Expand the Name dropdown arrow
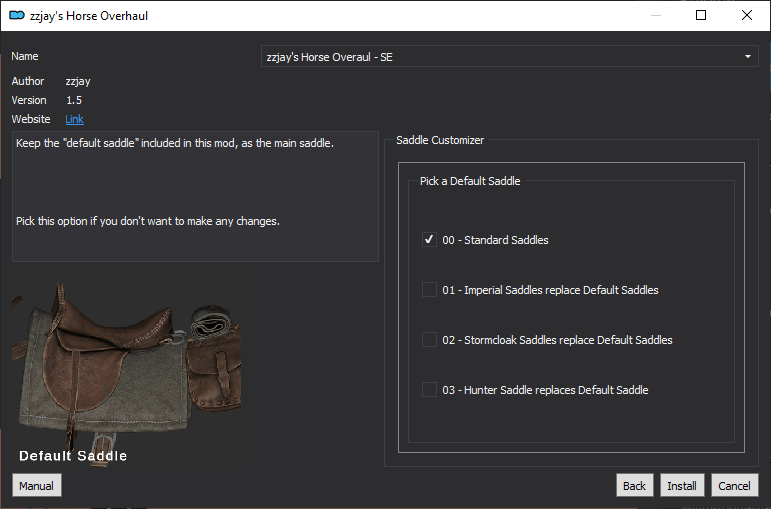Viewport: 771px width, 509px height. pyautogui.click(x=747, y=57)
